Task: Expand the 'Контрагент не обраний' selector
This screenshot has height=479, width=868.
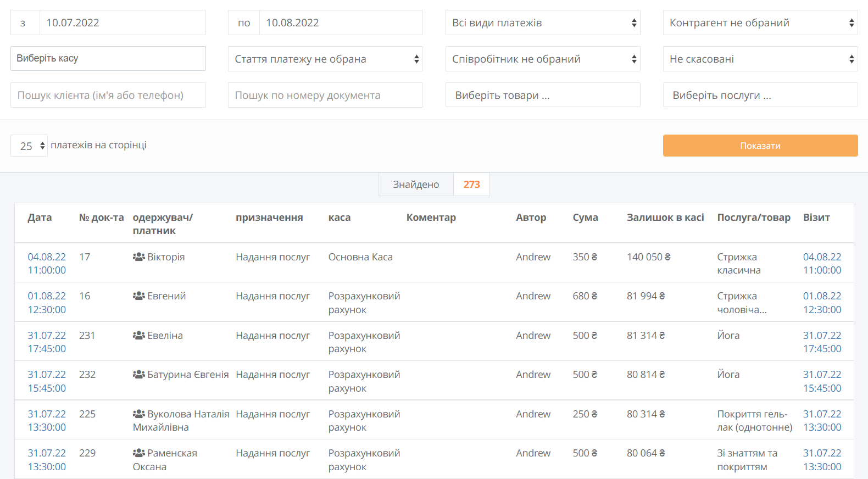Action: pyautogui.click(x=760, y=23)
